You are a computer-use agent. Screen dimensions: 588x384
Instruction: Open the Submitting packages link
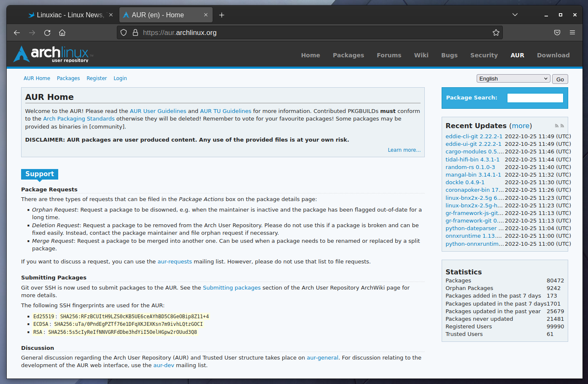pos(232,288)
